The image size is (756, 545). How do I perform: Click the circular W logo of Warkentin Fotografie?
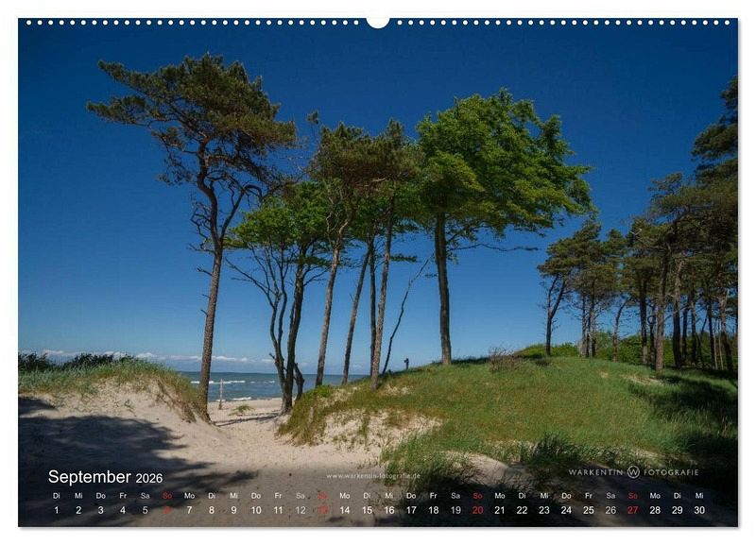pos(633,471)
